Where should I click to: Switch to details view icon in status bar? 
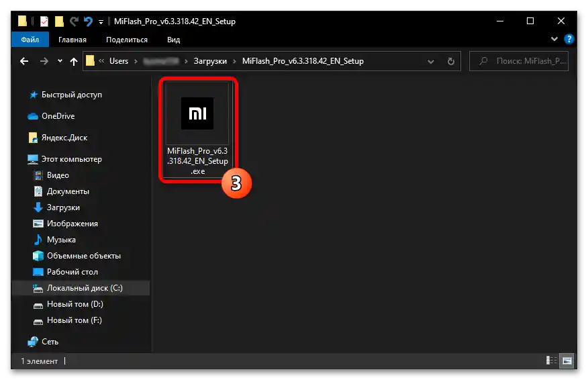coord(551,361)
